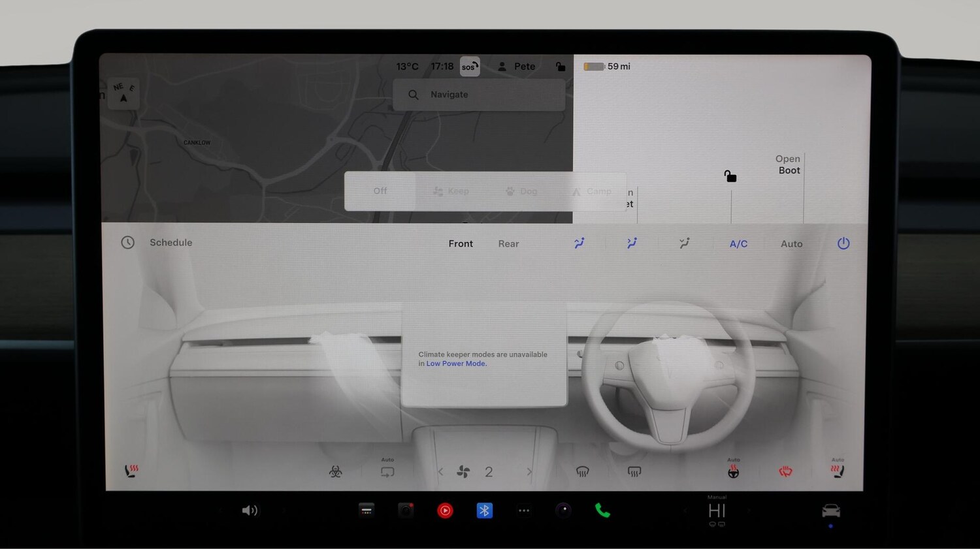
Task: Decrease fan speed with the left arrow
Action: pos(440,472)
